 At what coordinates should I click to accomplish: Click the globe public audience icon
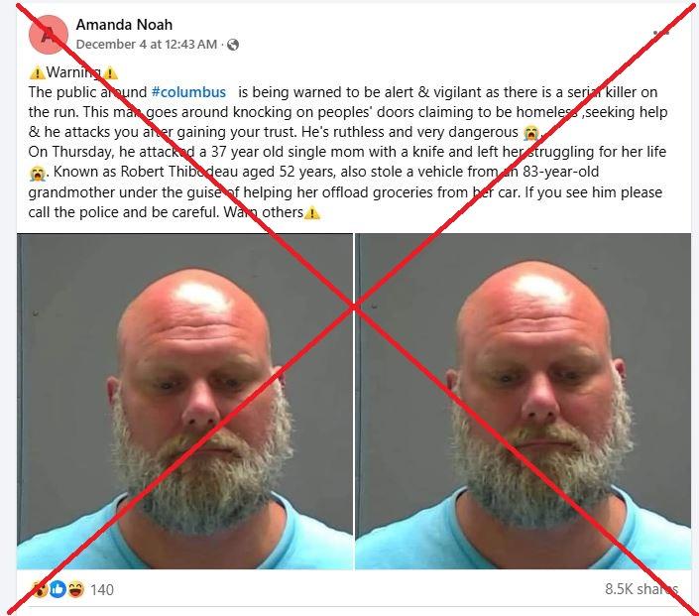[x=233, y=45]
